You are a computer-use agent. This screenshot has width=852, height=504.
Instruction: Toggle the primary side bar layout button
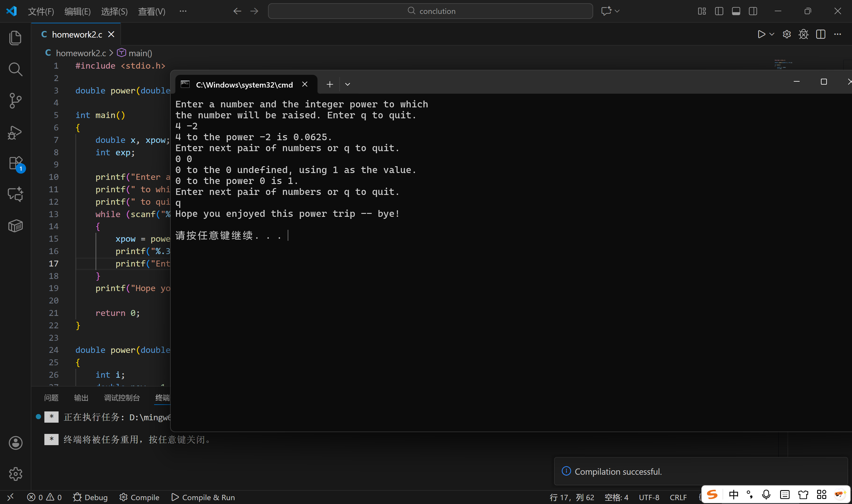(719, 11)
